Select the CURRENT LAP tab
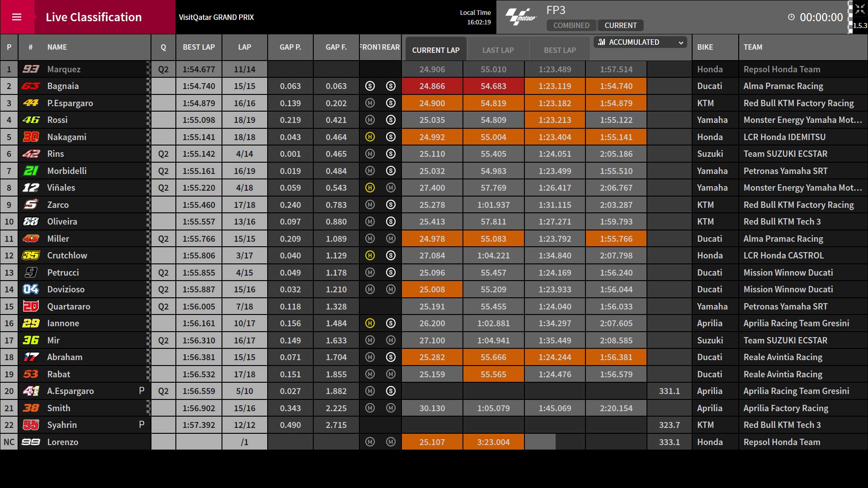Image resolution: width=868 pixels, height=488 pixels. 436,50
